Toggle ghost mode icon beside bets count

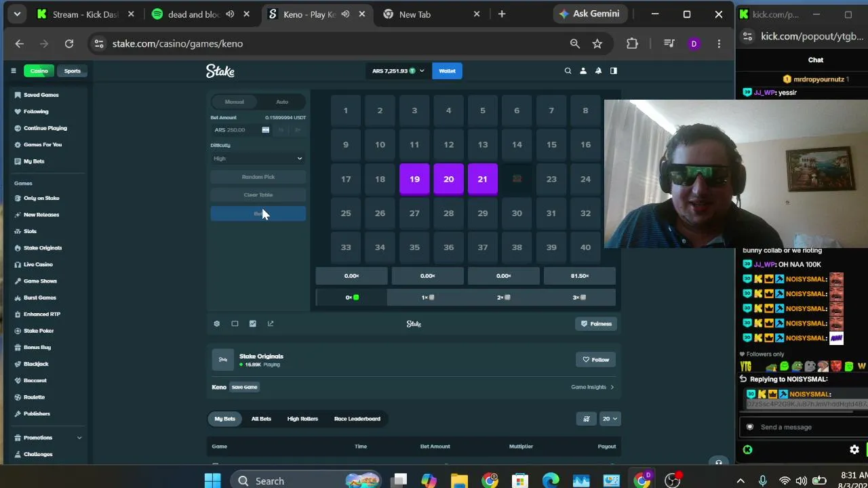(x=587, y=419)
